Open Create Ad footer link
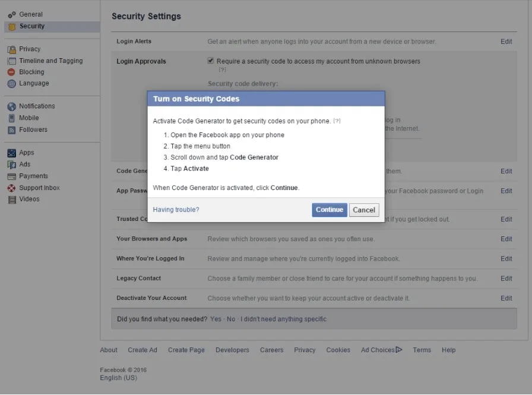 coord(142,350)
